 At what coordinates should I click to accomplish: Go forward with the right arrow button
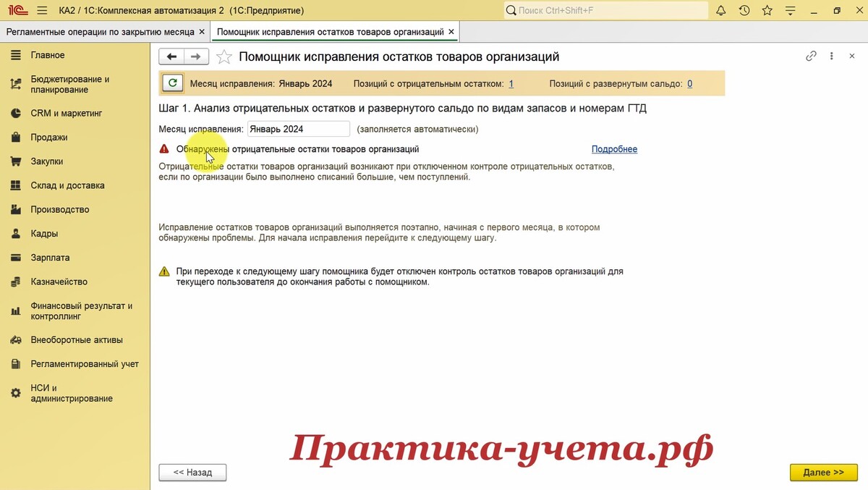(196, 56)
